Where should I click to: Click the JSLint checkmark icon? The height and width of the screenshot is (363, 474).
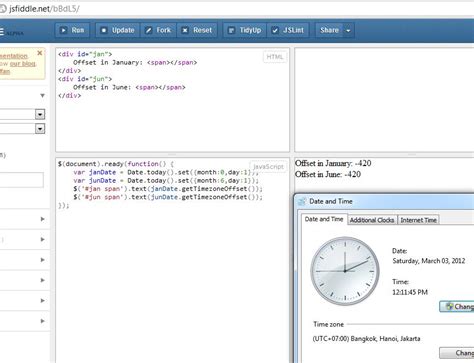point(275,30)
